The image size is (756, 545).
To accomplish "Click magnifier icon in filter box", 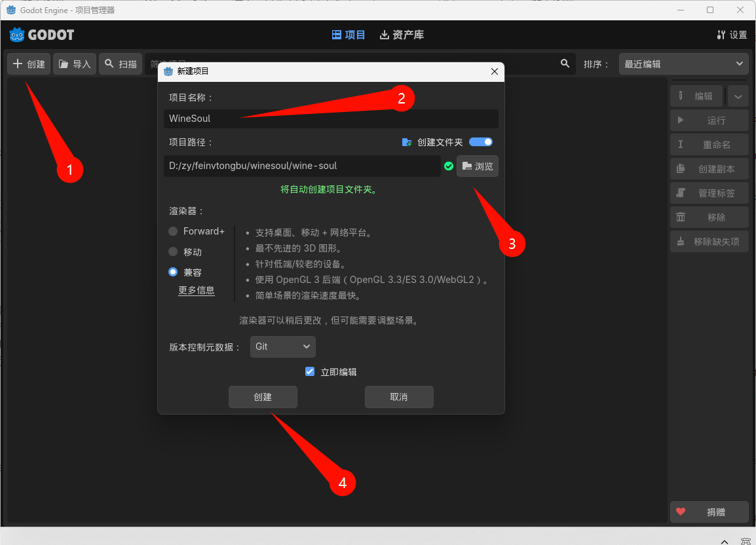I will 565,64.
